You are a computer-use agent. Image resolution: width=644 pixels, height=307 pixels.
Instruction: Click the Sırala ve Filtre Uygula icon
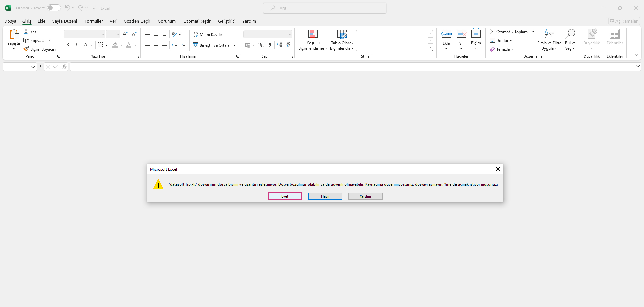point(549,34)
